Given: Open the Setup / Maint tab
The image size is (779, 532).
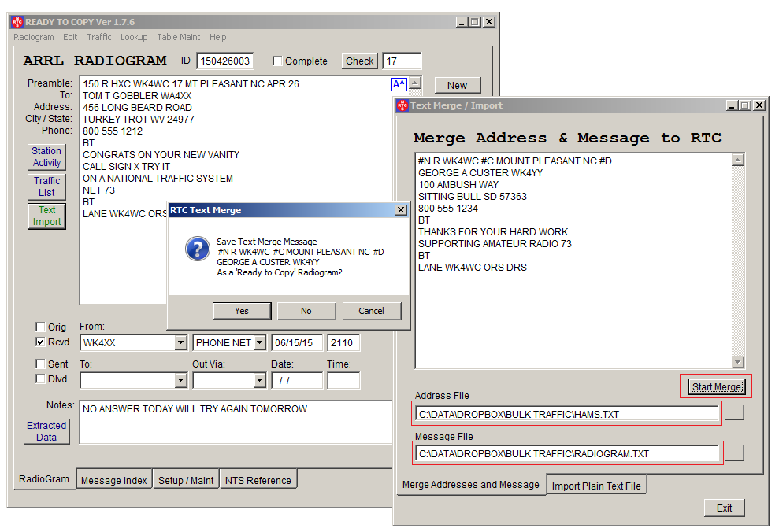Looking at the screenshot, I should tap(186, 480).
